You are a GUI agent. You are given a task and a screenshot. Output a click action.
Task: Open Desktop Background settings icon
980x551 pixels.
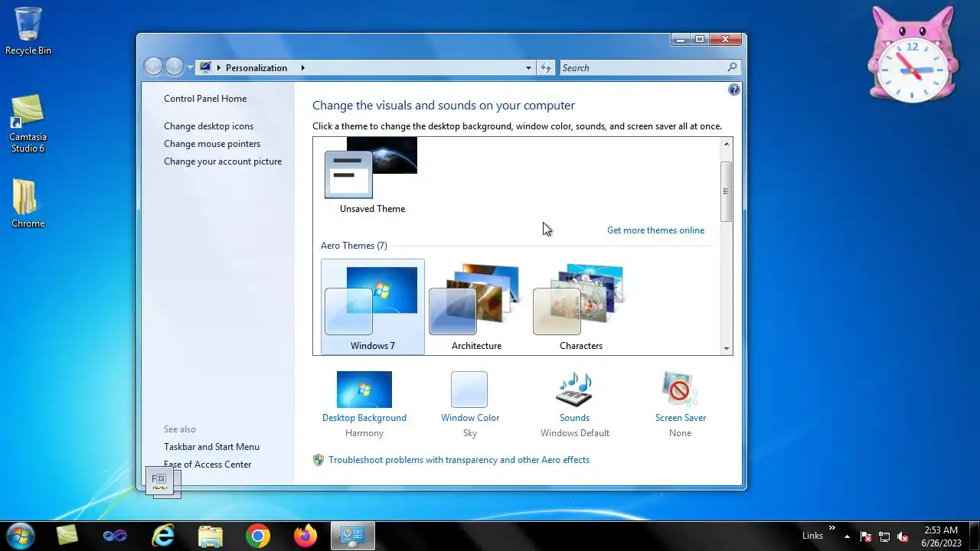point(364,390)
